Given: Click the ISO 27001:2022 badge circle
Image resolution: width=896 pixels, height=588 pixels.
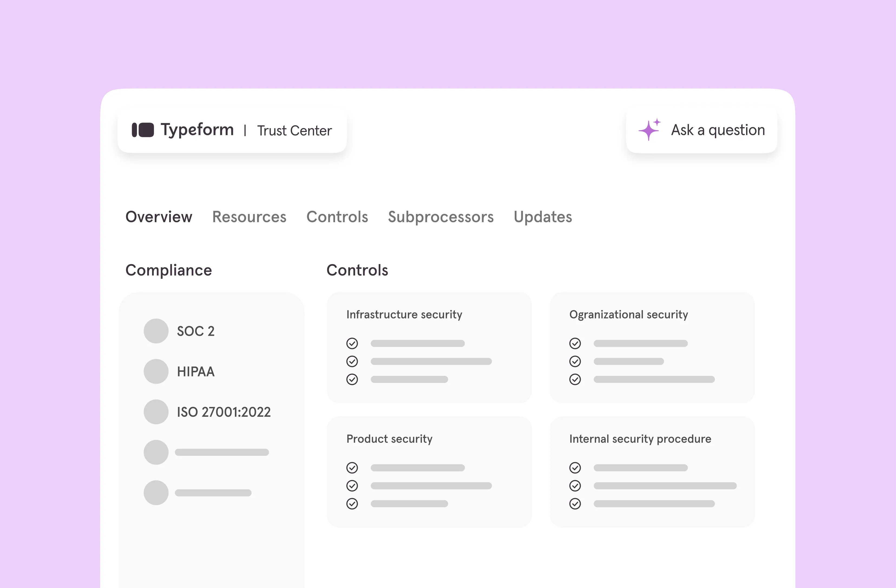Looking at the screenshot, I should coord(156,412).
